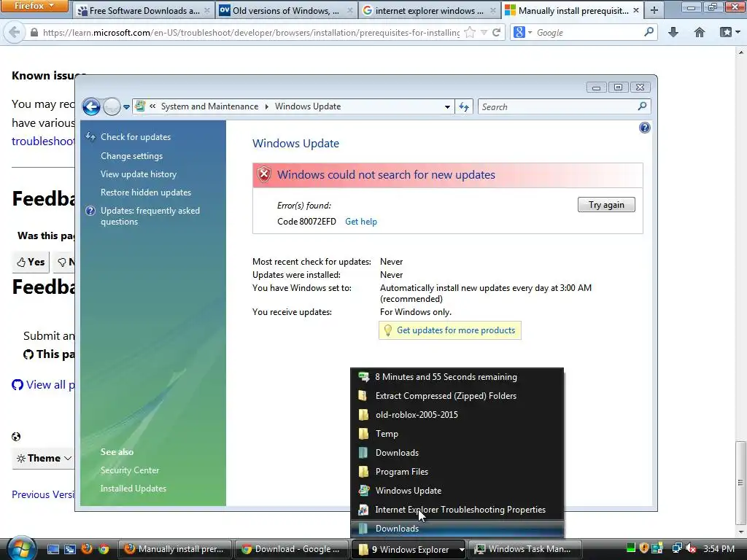The width and height of the screenshot is (747, 560).
Task: Open Windows Task Manager taskbar button
Action: (525, 549)
